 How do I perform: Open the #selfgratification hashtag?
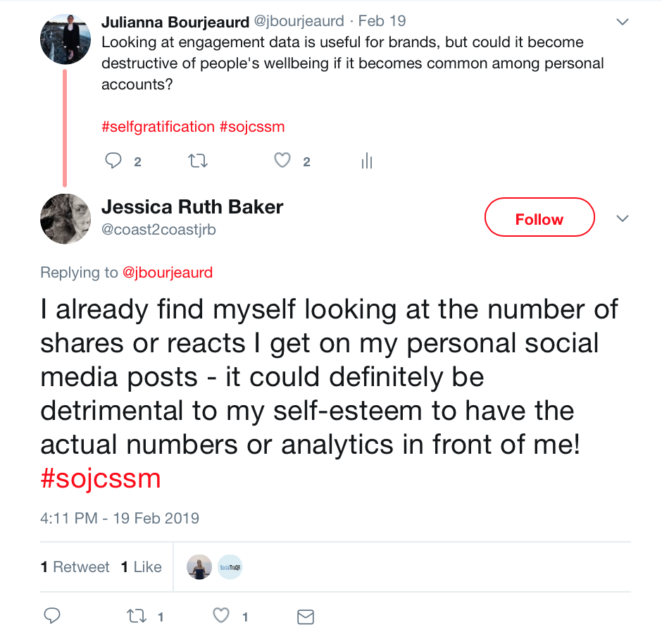[x=158, y=127]
